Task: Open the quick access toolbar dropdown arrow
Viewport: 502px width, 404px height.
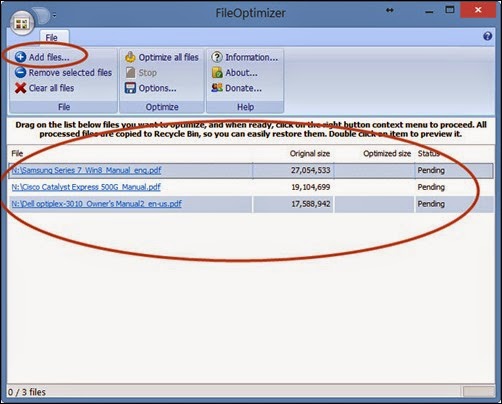Action: pos(54,15)
